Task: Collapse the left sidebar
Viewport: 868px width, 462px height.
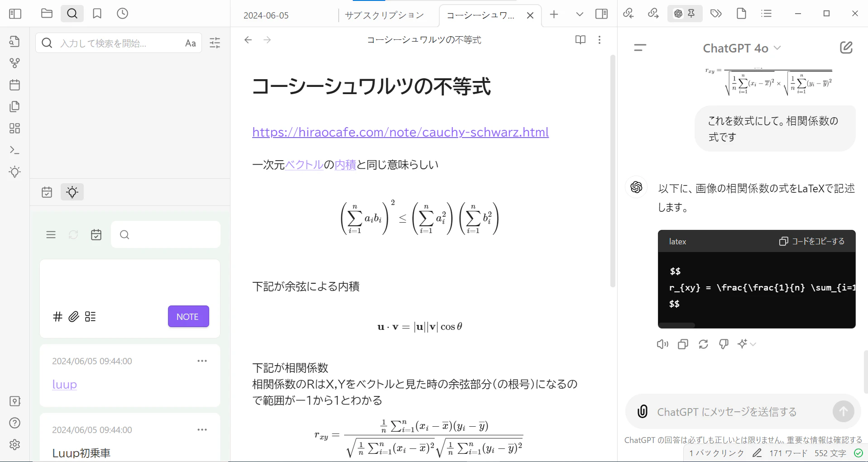Action: (x=15, y=14)
